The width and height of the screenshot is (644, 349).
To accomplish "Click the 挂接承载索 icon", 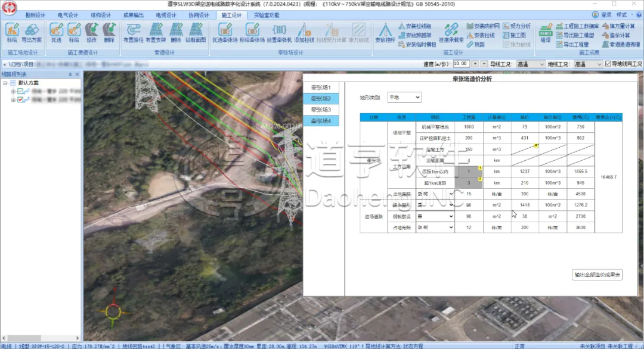I will [x=451, y=32].
